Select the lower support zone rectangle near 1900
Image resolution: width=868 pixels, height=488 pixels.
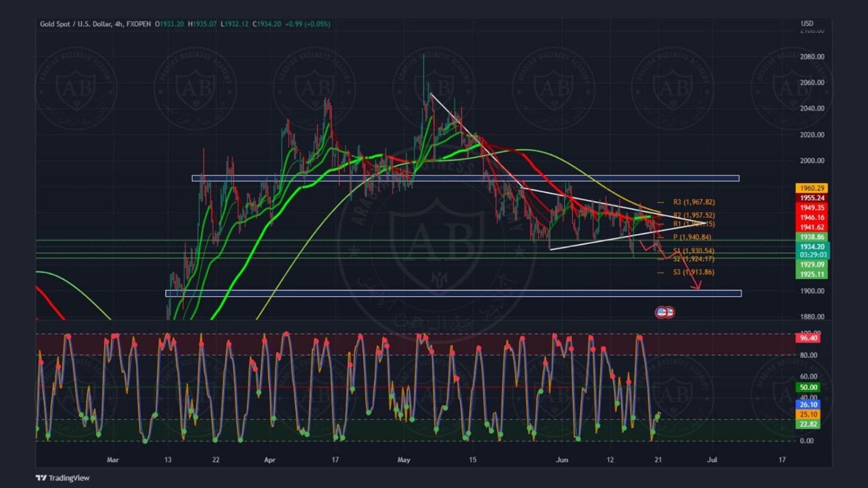tap(454, 293)
